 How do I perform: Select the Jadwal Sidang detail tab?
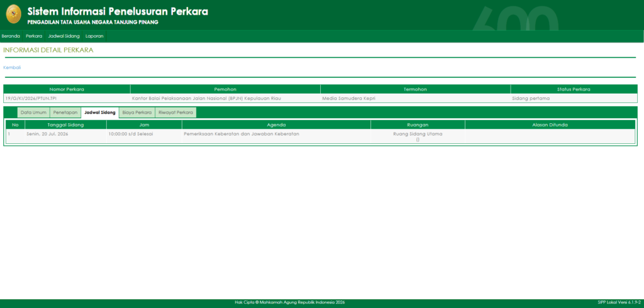(x=100, y=113)
